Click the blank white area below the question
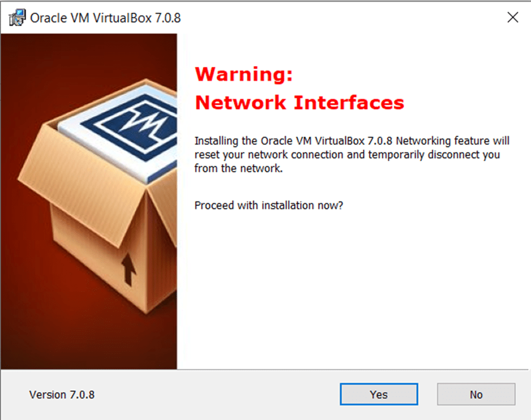The height and width of the screenshot is (420, 531). coord(353,286)
